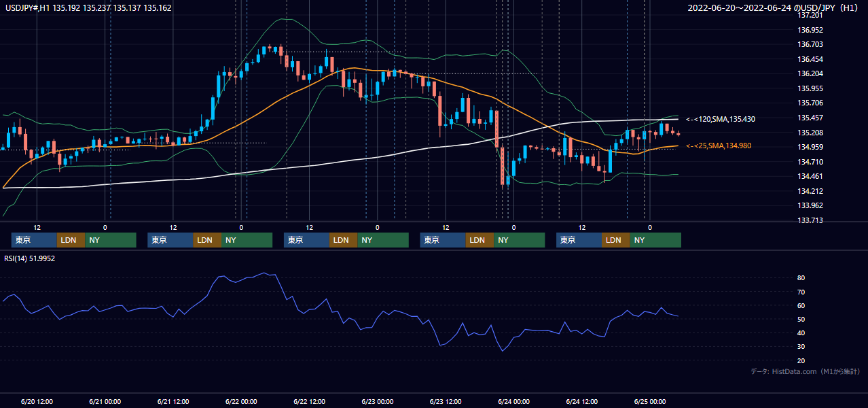The image size is (868, 408).
Task: Click price axis label 135.208
Action: tap(811, 133)
